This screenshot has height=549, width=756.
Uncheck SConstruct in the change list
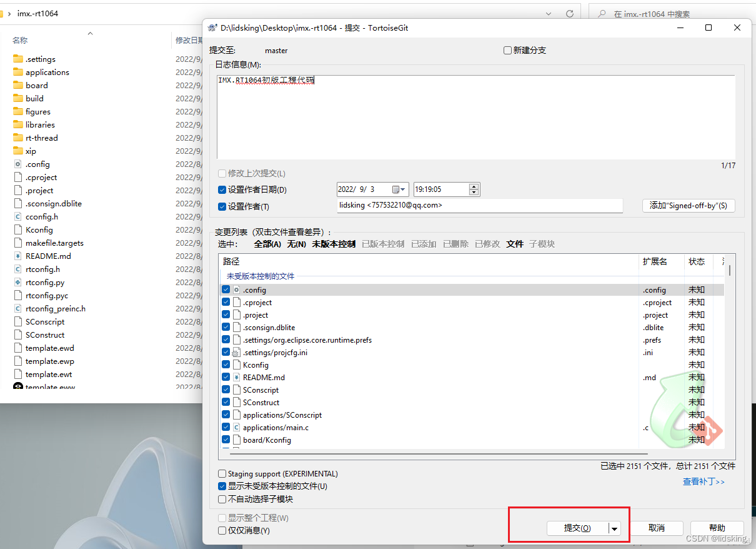226,402
